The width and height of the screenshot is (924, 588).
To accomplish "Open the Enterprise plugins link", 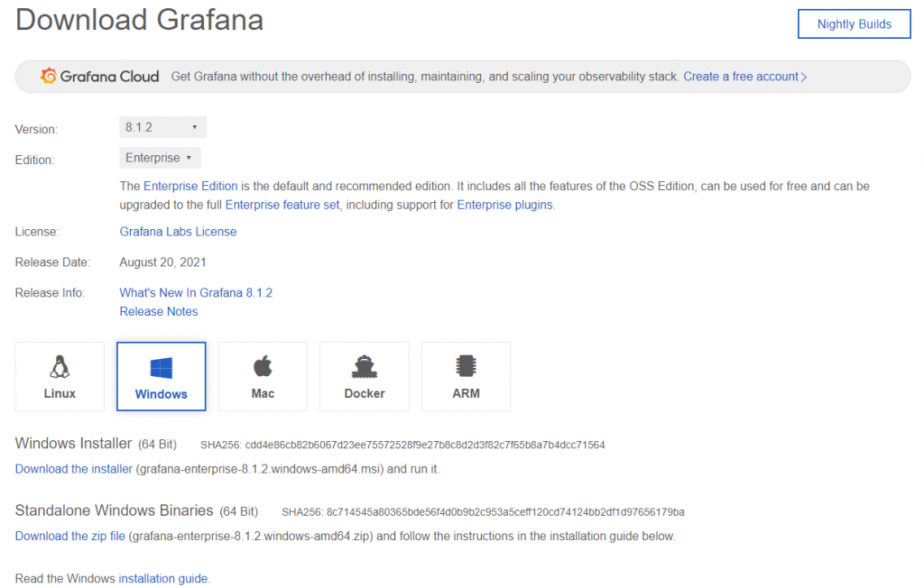I will point(505,205).
